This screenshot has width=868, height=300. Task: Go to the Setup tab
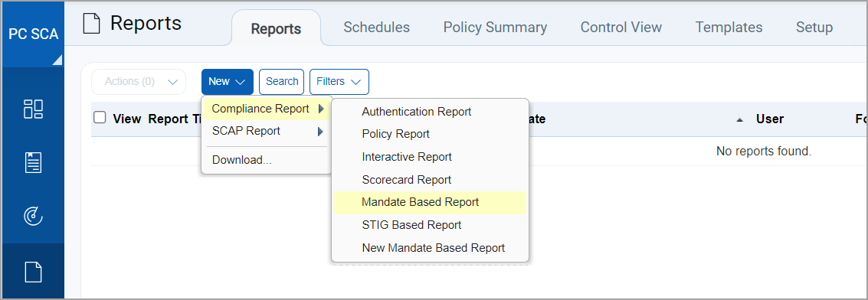[814, 28]
